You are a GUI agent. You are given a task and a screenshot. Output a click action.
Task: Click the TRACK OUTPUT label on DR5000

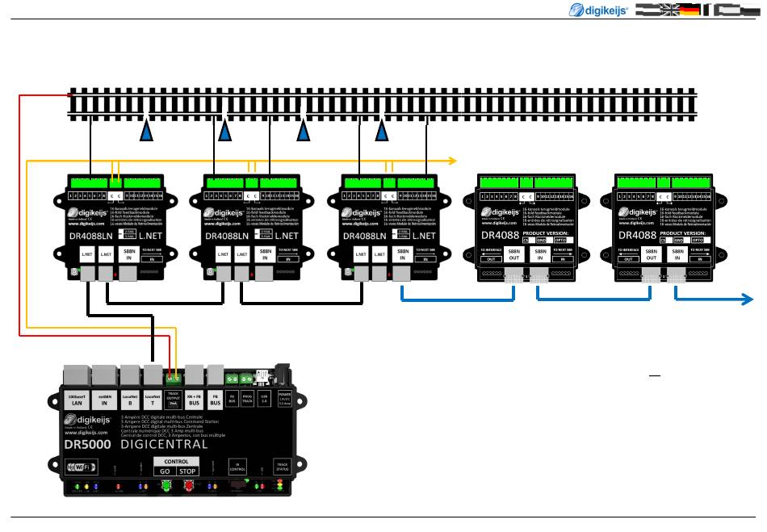coord(173,399)
